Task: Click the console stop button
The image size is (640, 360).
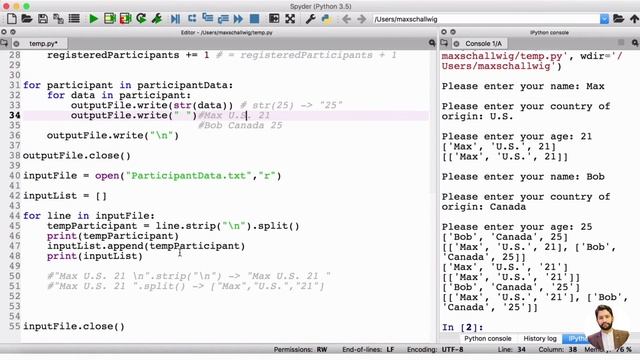Action: tap(621, 42)
